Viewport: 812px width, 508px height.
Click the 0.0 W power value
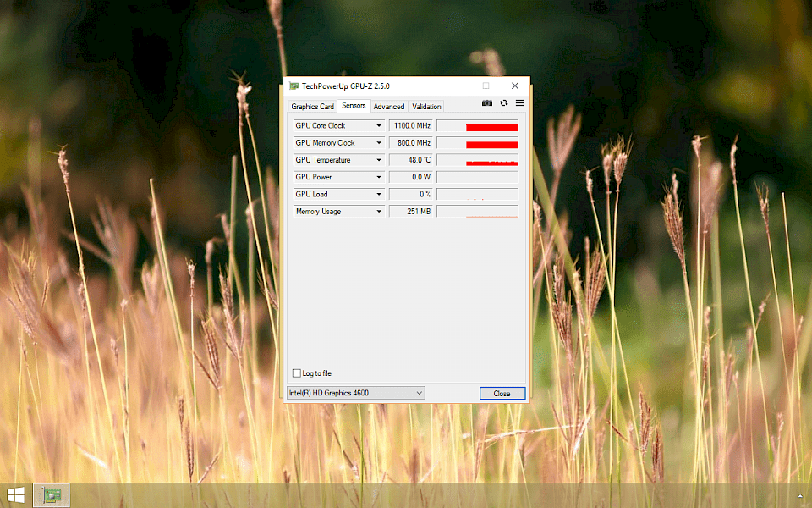[x=411, y=177]
